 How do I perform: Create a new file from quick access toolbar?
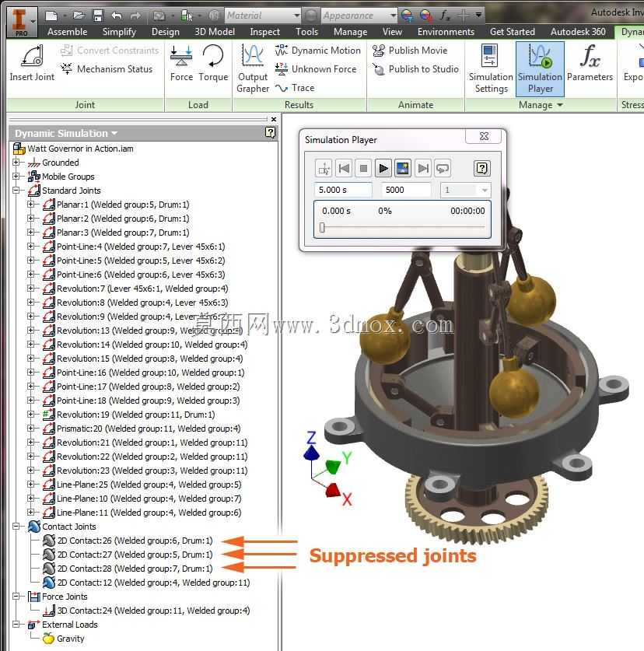(51, 16)
